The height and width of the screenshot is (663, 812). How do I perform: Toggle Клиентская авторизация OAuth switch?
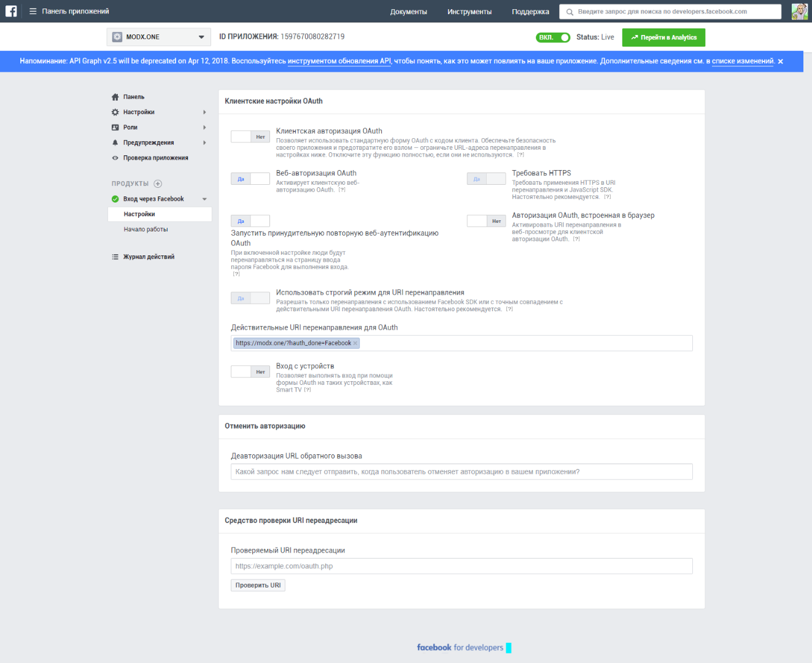(x=250, y=137)
